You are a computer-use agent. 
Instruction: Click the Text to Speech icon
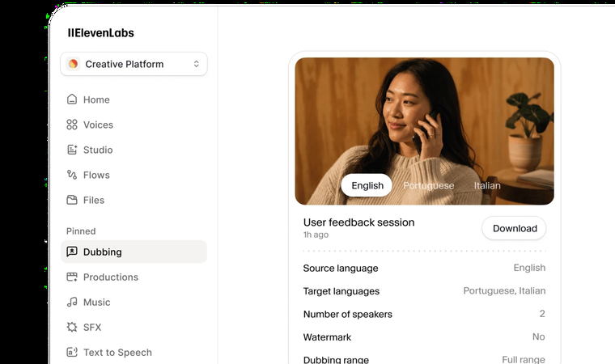(72, 352)
